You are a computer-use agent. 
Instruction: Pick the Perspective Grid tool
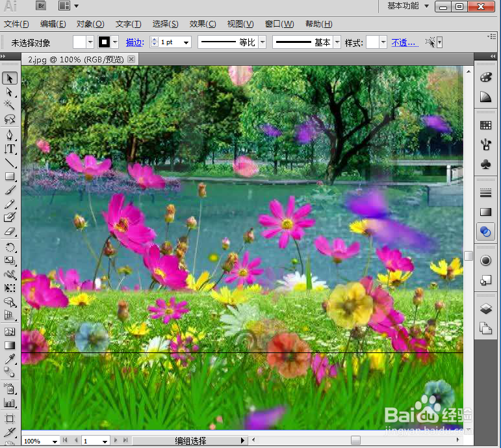pos(10,315)
